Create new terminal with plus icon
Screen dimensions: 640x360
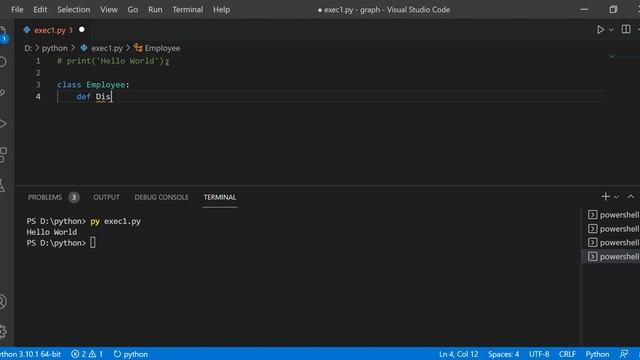pyautogui.click(x=605, y=197)
